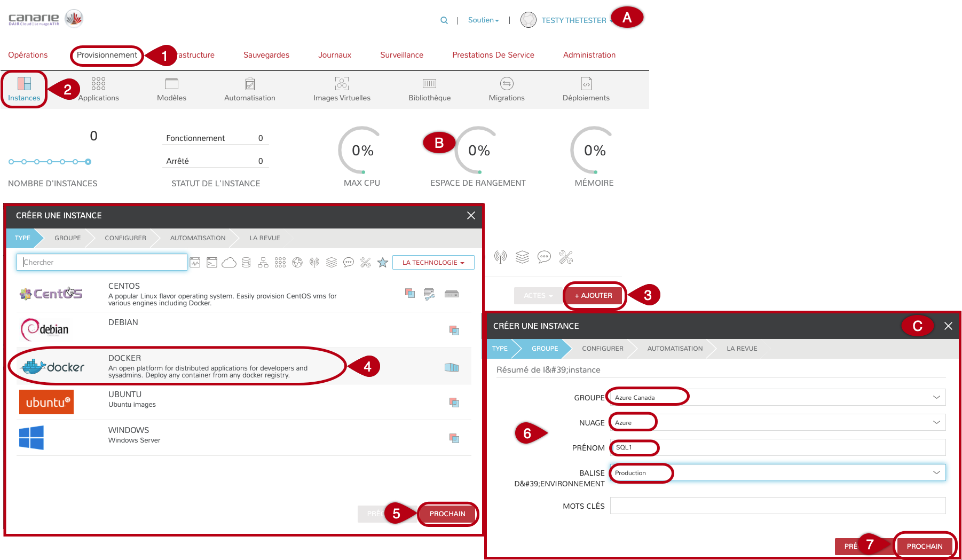Click into the Chercher search field
Screen dimensions: 962x560
(102, 262)
